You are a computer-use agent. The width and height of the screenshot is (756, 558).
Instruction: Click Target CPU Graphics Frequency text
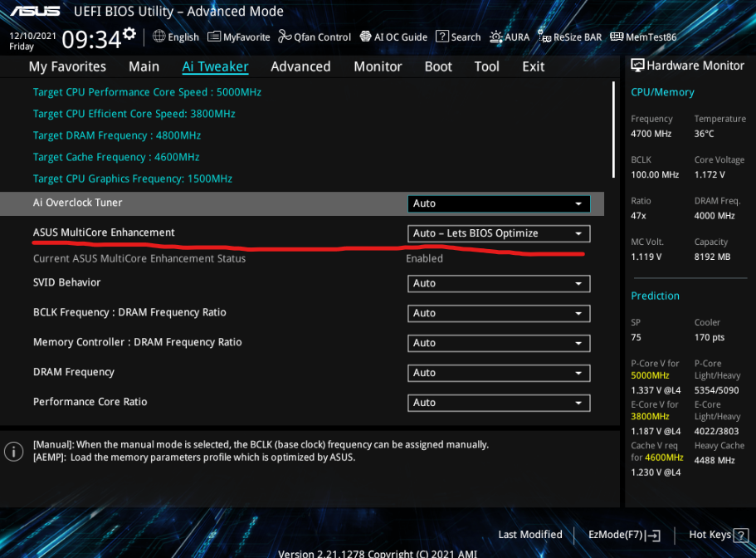click(x=133, y=179)
